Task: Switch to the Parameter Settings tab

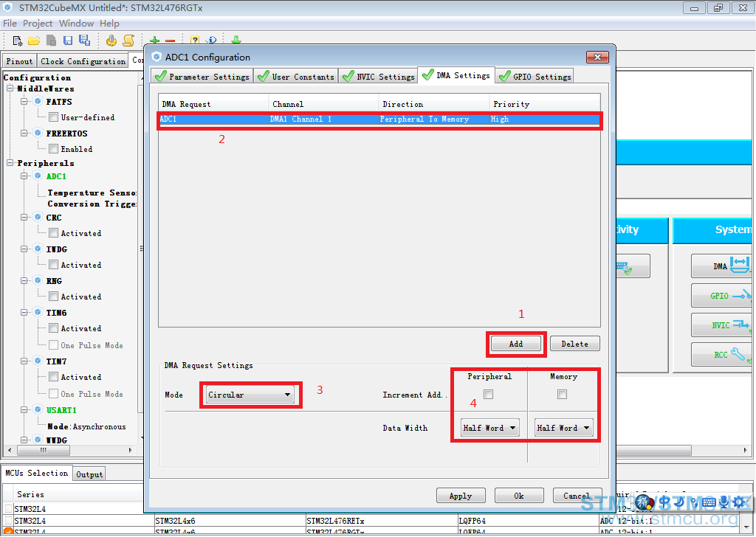Action: tap(202, 77)
